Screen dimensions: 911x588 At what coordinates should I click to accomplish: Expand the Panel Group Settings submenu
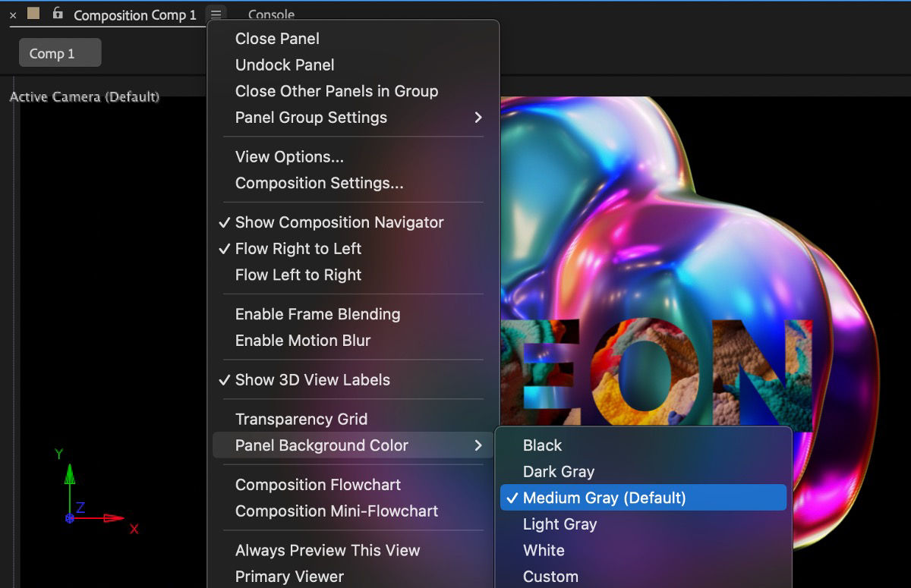pyautogui.click(x=311, y=118)
